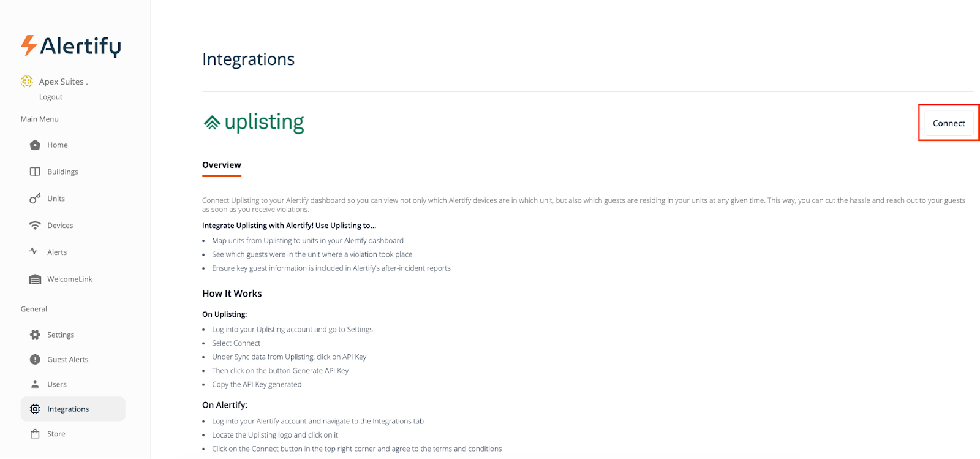Click the Integrations chip icon
Image resolution: width=980 pixels, height=459 pixels.
pyautogui.click(x=35, y=409)
